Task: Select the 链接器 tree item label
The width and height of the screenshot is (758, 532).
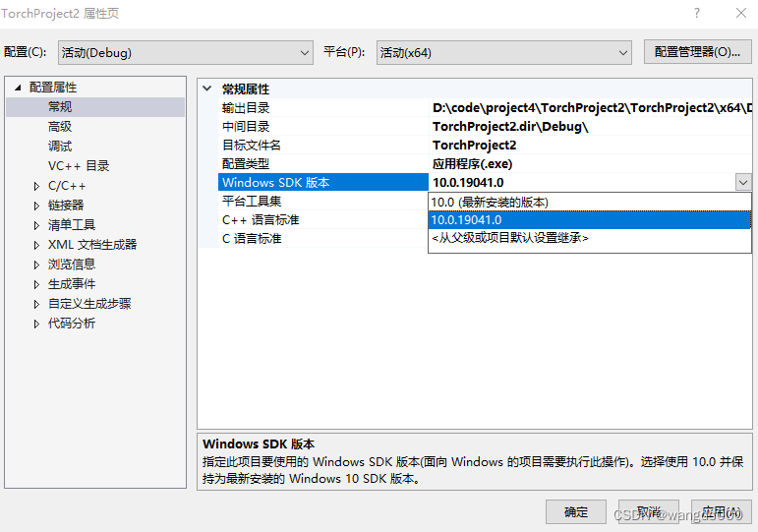Action: (x=66, y=206)
